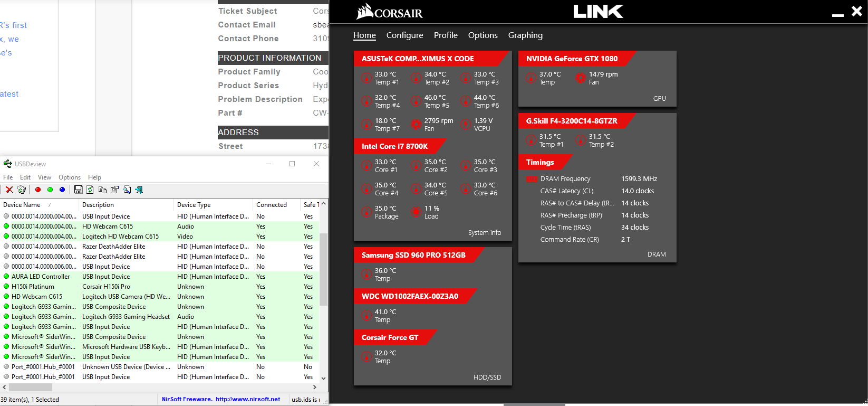Image resolution: width=868 pixels, height=406 pixels.
Task: Click the CPU Package temperature icon
Action: (367, 212)
